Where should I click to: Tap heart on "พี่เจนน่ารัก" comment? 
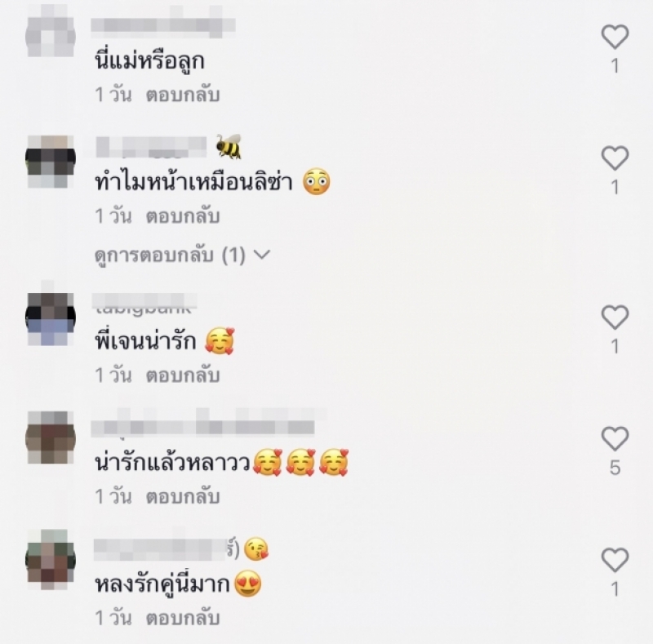tap(615, 317)
